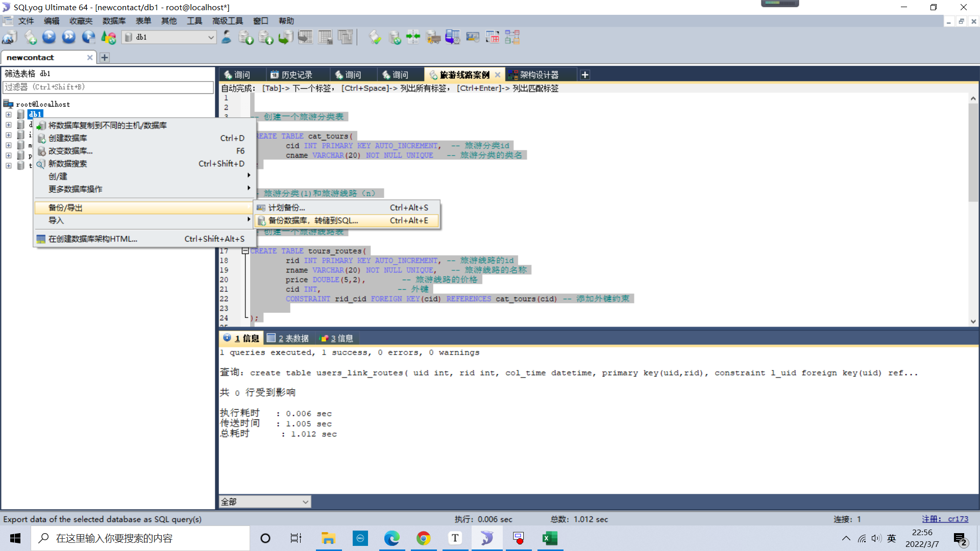
Task: Click the Execute All Queries icon
Action: 68,37
